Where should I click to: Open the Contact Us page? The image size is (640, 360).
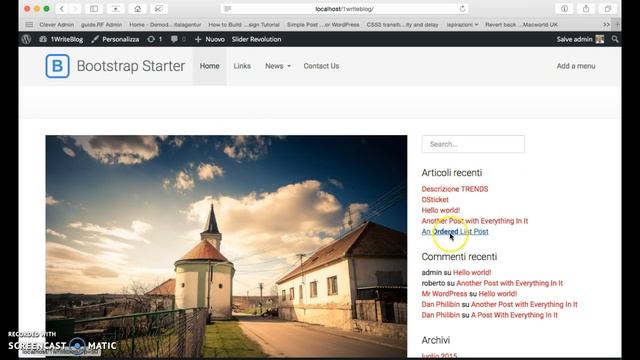[321, 66]
